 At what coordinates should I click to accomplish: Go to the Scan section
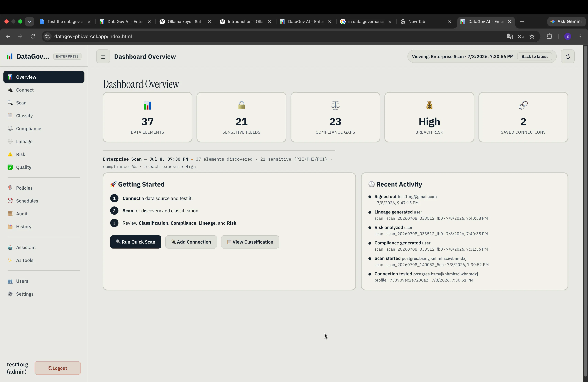point(44,103)
